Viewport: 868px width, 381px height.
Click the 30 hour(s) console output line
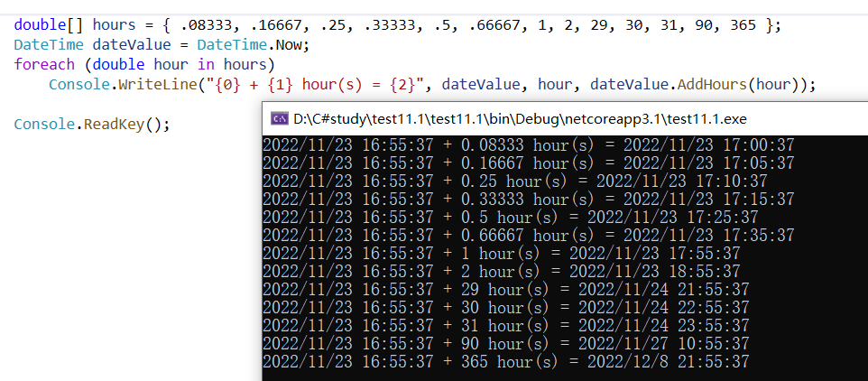[505, 307]
